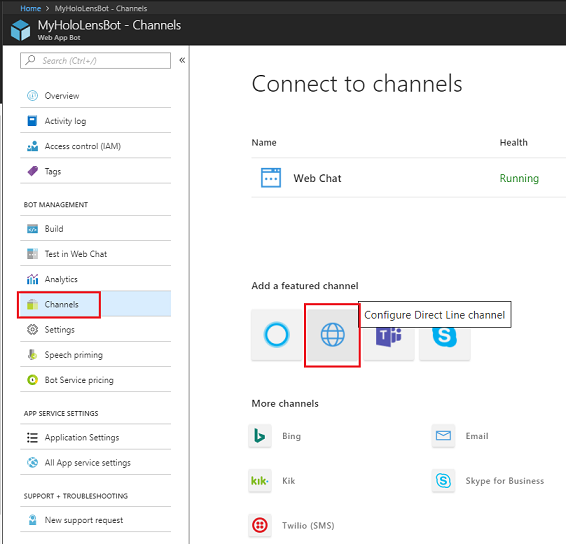Click the Activity log book icon
Image resolution: width=566 pixels, height=544 pixels.
click(x=32, y=121)
